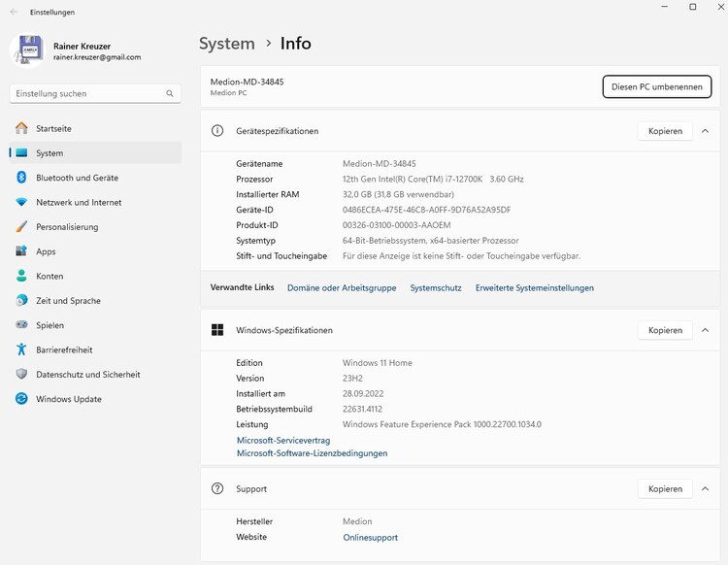Select the Zeit und Sprache globe icon
Image resolution: width=728 pixels, height=565 pixels.
[21, 301]
